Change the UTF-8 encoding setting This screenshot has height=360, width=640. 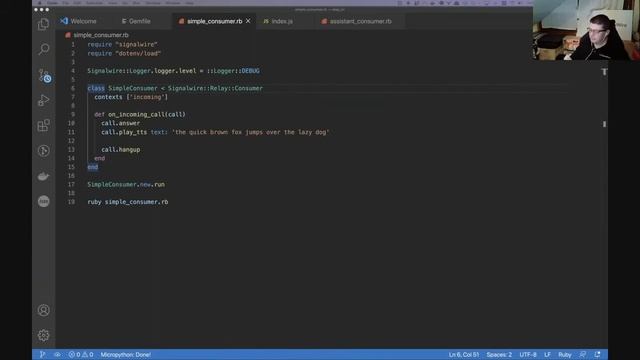click(x=528, y=354)
